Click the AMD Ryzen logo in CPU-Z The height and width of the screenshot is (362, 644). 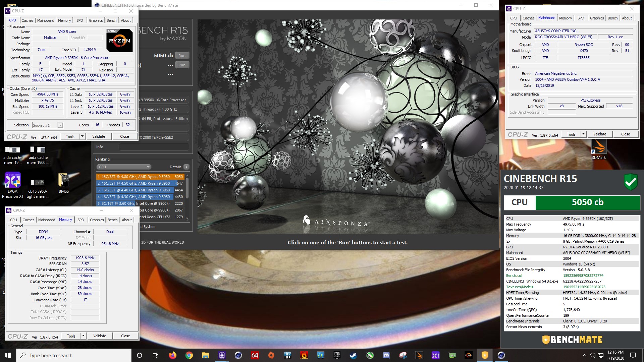[119, 40]
